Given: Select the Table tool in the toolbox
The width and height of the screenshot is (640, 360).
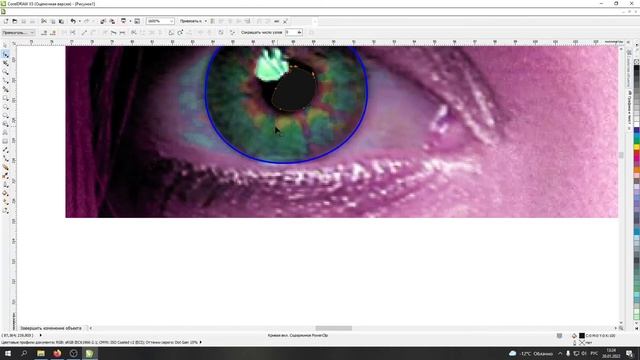Looking at the screenshot, I should point(5,141).
